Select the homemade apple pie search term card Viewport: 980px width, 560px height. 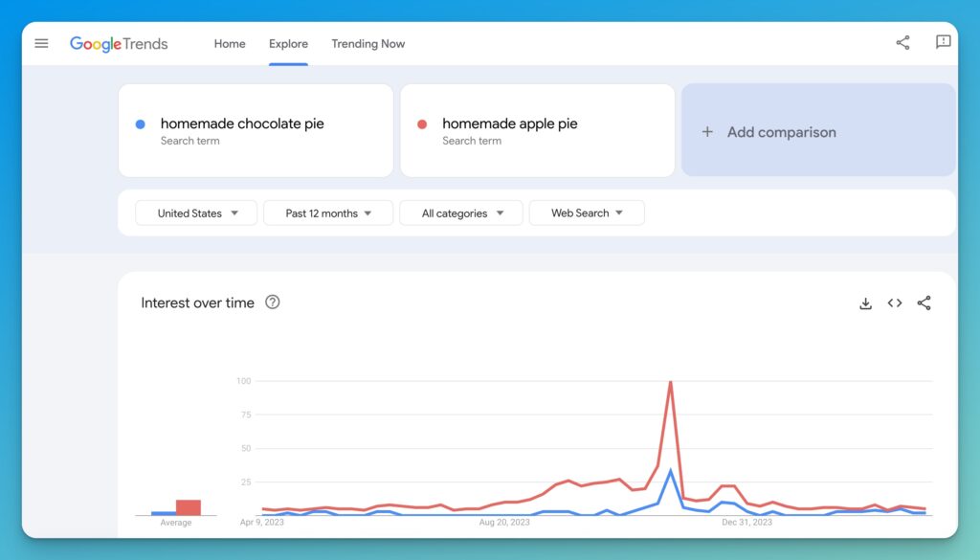[536, 130]
